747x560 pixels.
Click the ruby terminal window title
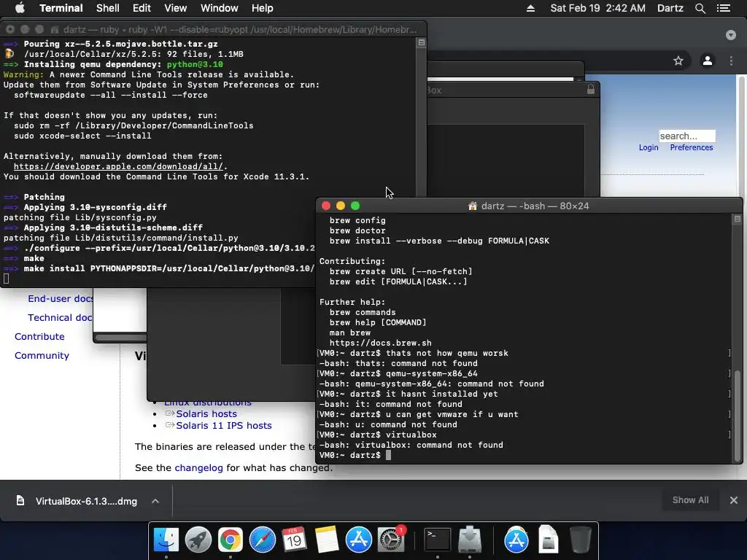[x=240, y=29]
